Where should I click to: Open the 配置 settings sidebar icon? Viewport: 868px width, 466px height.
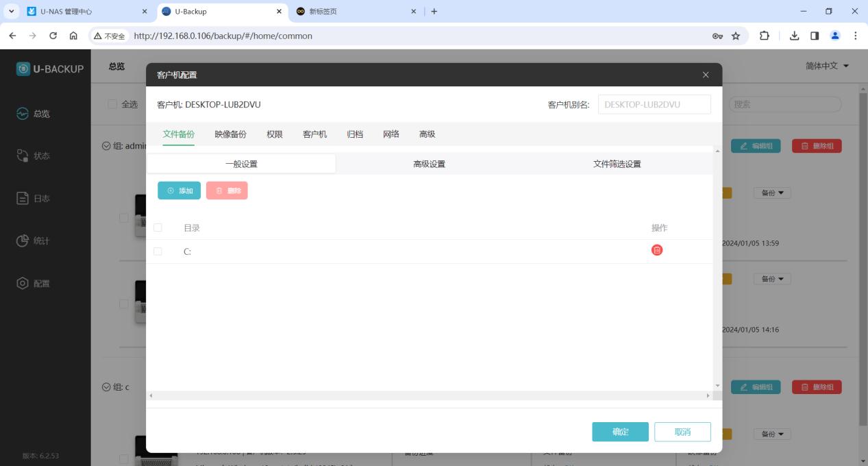click(x=23, y=284)
